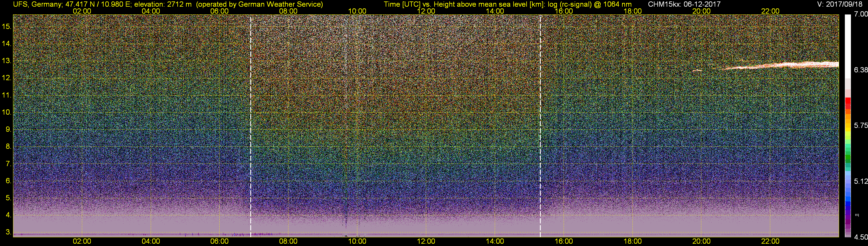This screenshot has height=246, width=868.
Task: Click the '12:00' label on the bottom time axis
Action: pyautogui.click(x=426, y=241)
